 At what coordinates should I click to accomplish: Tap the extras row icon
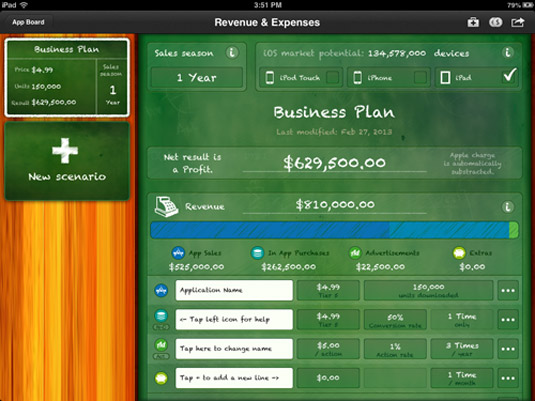coord(161,378)
